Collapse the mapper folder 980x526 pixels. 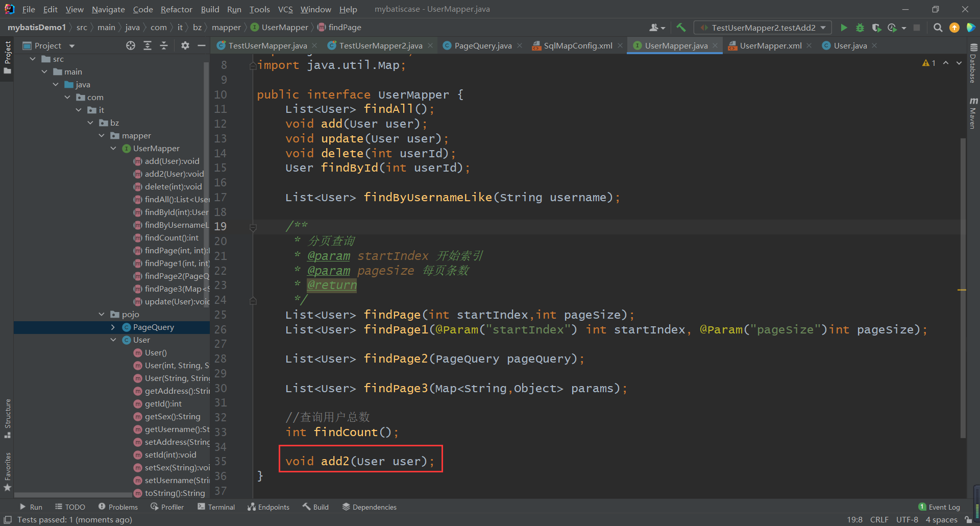click(102, 136)
